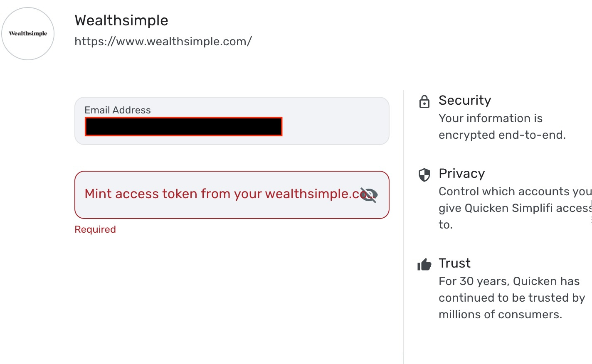Viewport: 592px width, 364px height.
Task: Open the wealthsimple.com URL link
Action: [163, 42]
